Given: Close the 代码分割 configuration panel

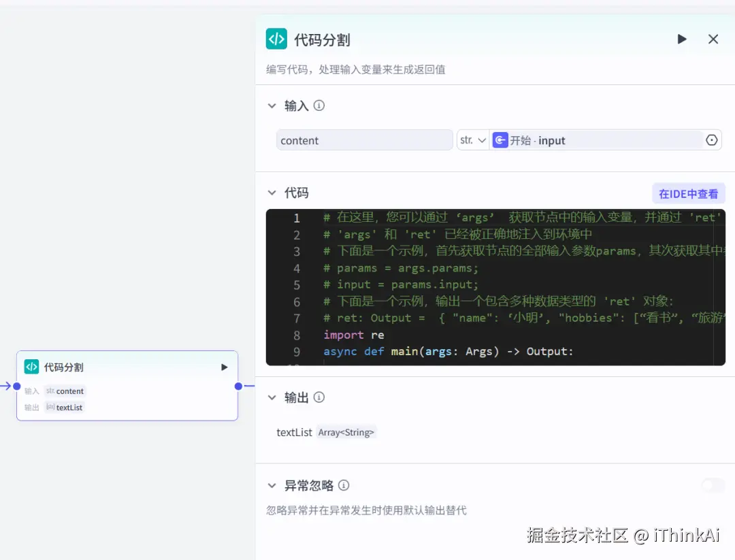Looking at the screenshot, I should point(713,39).
